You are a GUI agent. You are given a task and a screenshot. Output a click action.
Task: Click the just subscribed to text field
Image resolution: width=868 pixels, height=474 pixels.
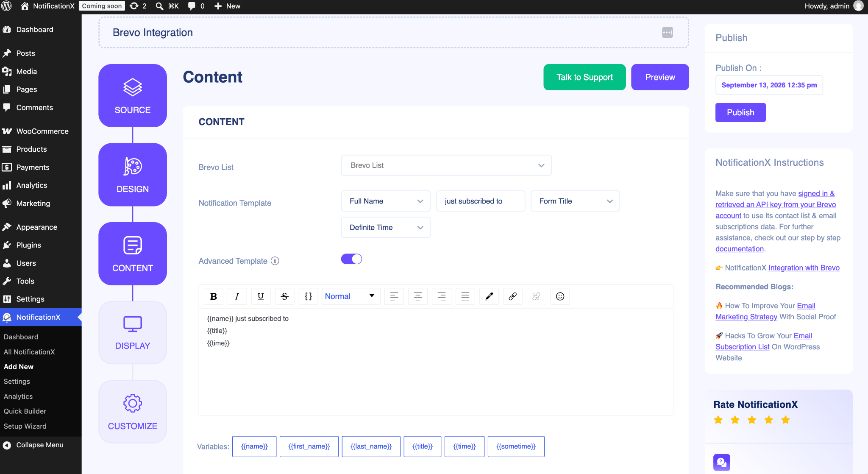pyautogui.click(x=481, y=201)
